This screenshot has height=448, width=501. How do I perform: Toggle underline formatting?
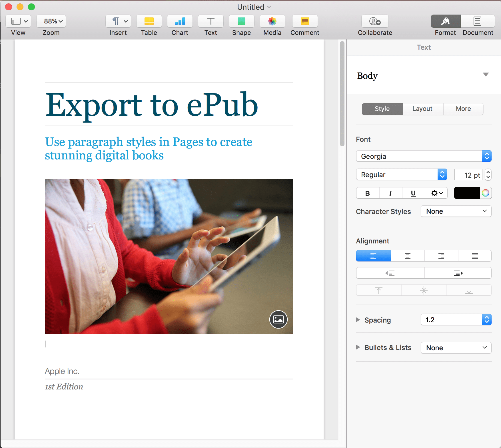(x=413, y=193)
